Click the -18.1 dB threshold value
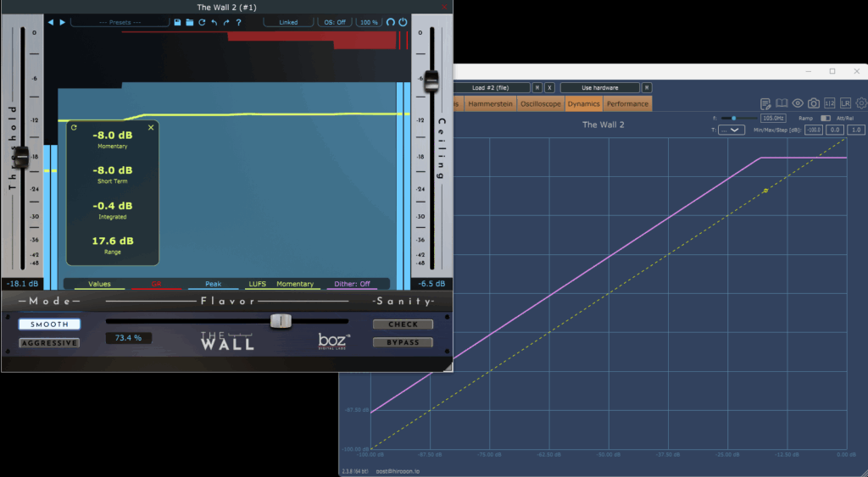 point(22,284)
